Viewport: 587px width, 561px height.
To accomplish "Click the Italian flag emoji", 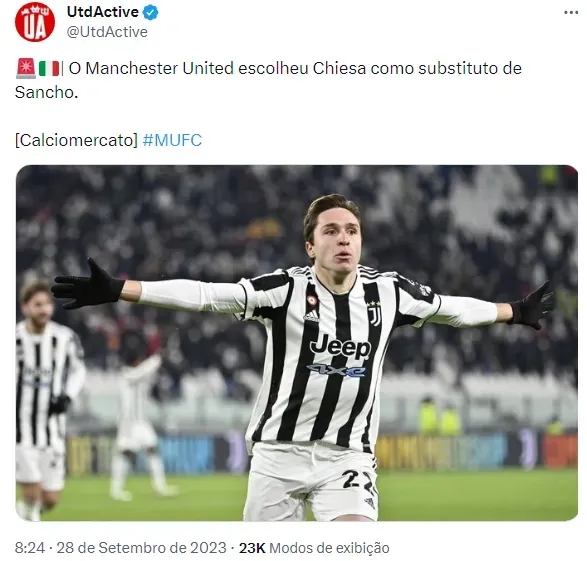I will click(49, 69).
